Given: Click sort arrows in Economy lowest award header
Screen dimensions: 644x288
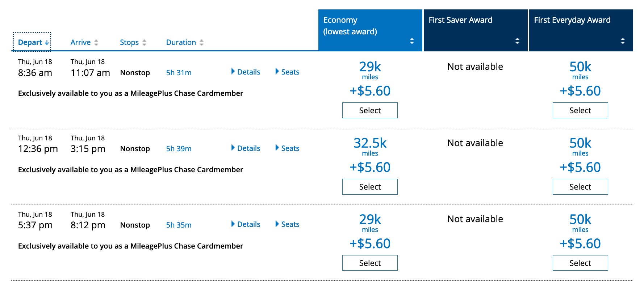Looking at the screenshot, I should click(x=412, y=41).
